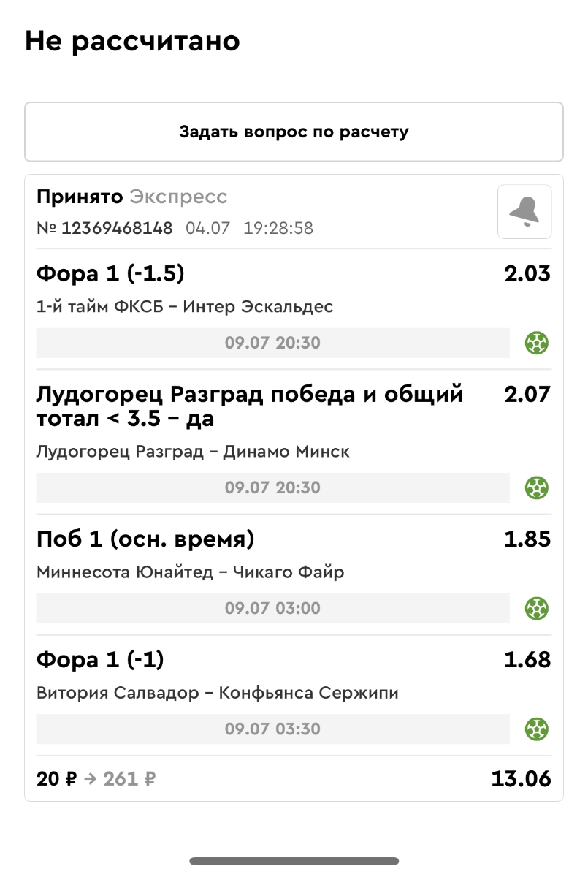This screenshot has height=877, width=588.
Task: Tap soccer ball icon for Миннесота Юнайтед match
Action: (537, 608)
